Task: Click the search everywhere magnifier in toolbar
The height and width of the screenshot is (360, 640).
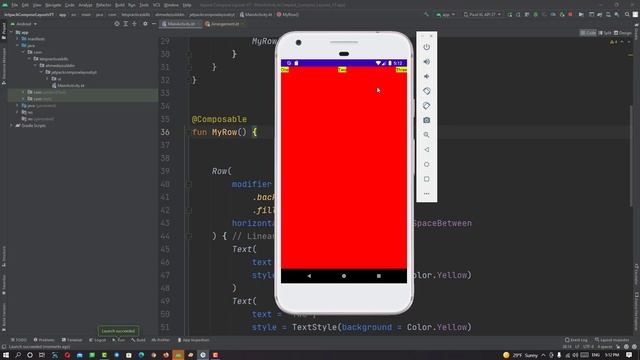Action: (x=627, y=14)
